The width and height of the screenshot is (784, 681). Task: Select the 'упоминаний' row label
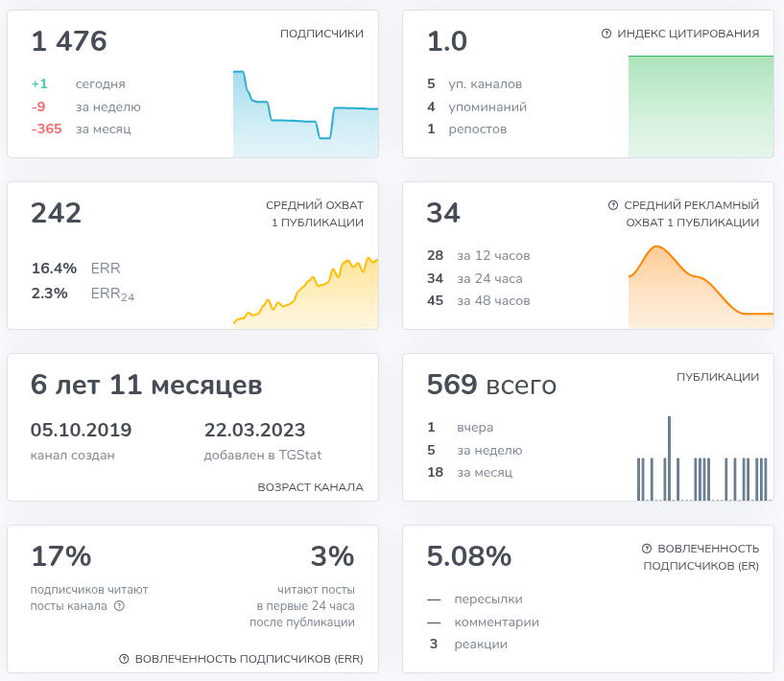487,106
